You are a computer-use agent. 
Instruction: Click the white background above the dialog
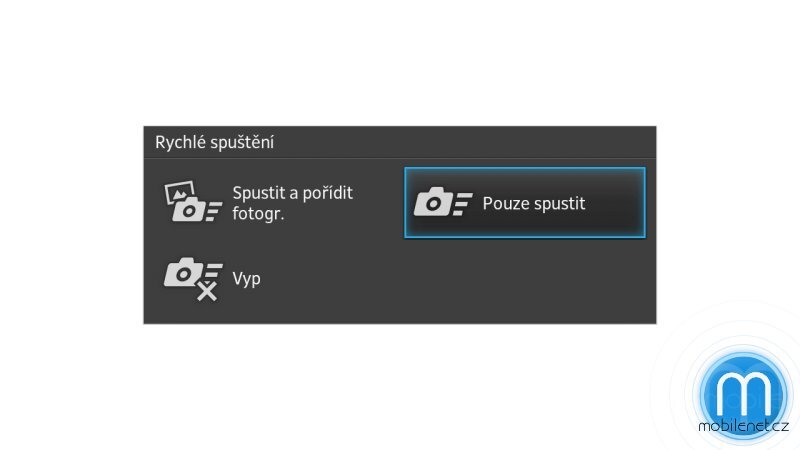(400, 60)
